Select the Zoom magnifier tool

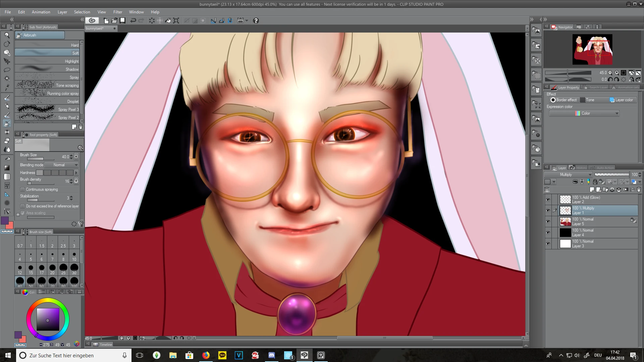(x=7, y=35)
